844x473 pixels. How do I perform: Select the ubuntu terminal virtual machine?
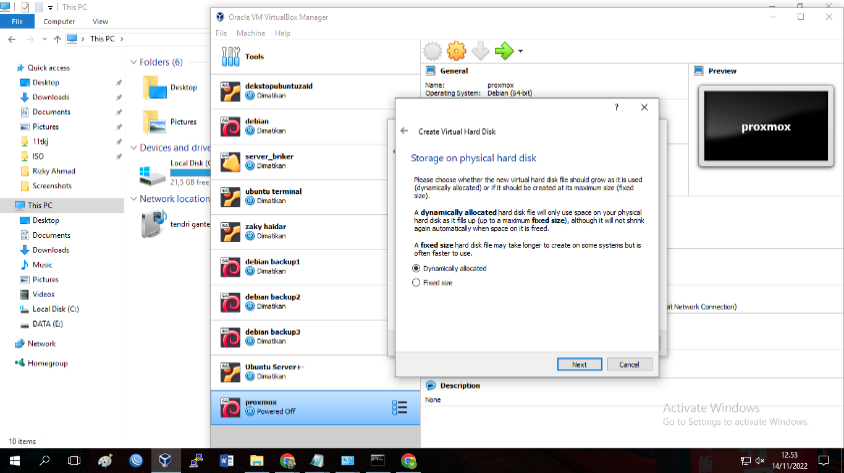(x=315, y=196)
